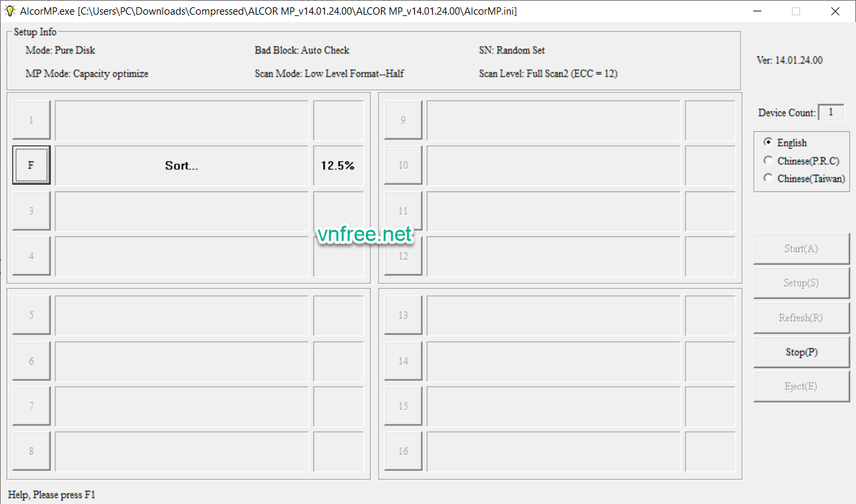Click the Refresh(R) button
This screenshot has width=856, height=504.
tap(801, 318)
